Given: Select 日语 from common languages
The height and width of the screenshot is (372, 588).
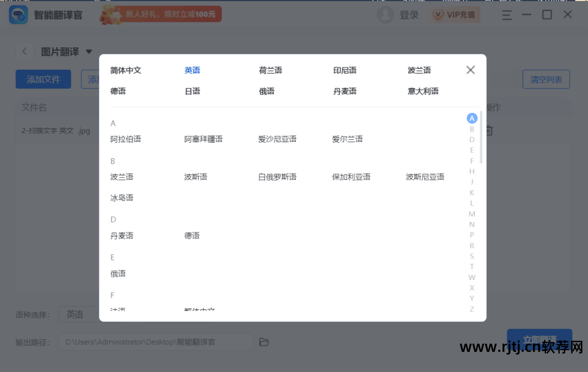Looking at the screenshot, I should tap(192, 91).
